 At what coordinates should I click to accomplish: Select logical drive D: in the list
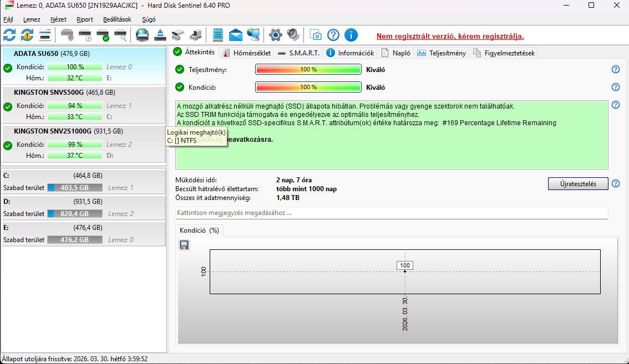pyautogui.click(x=83, y=208)
